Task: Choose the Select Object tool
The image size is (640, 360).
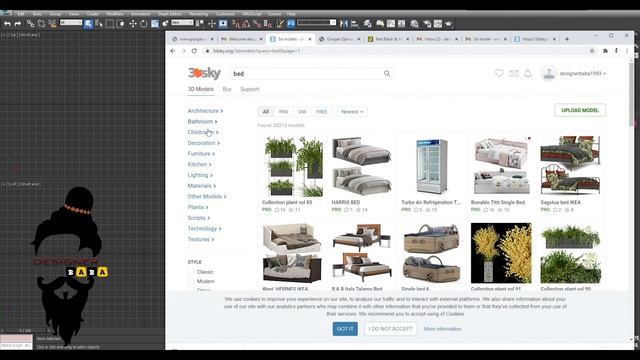Action: point(88,24)
